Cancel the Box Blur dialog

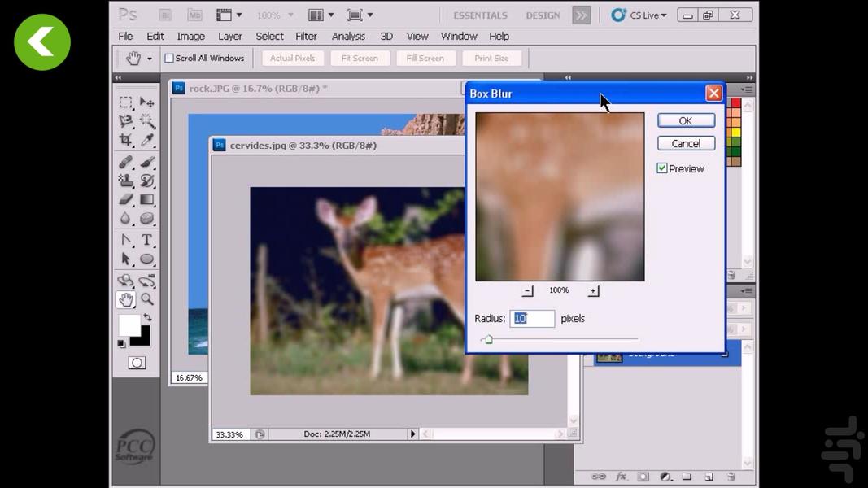click(x=686, y=143)
